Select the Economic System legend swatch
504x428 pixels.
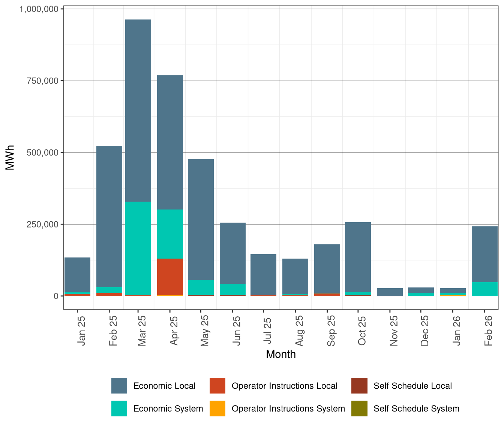(118, 409)
